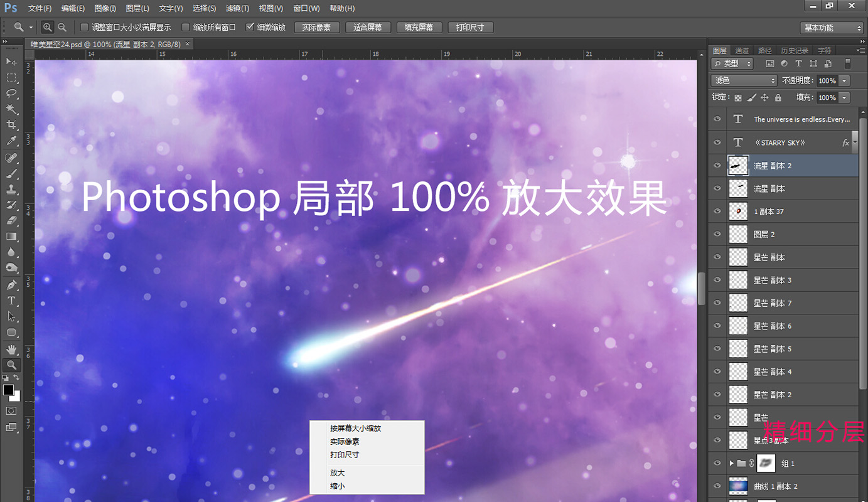This screenshot has width=868, height=502.
Task: Select the Sponge/Dodge tool
Action: coord(11,268)
